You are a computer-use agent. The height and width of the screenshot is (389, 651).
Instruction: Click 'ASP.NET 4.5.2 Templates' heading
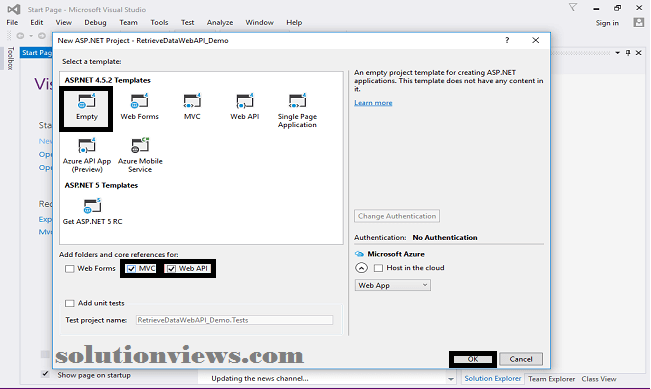point(107,80)
